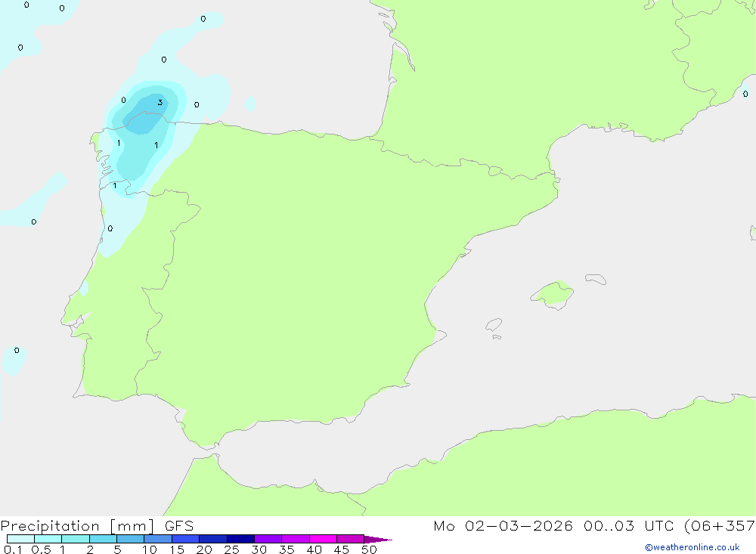Select the 5–10 mm legend color box
Viewport: 756px width, 554px height.
pyautogui.click(x=130, y=539)
